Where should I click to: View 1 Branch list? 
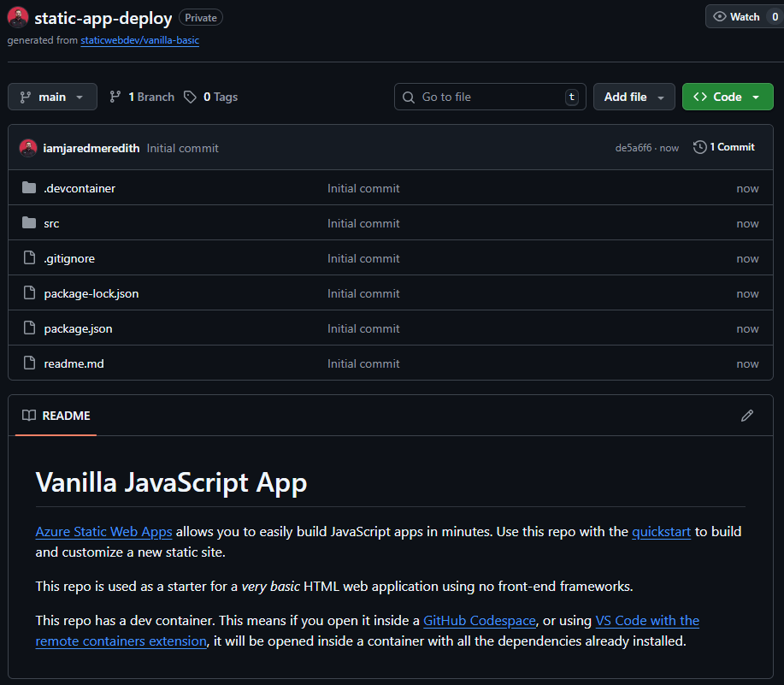(142, 97)
